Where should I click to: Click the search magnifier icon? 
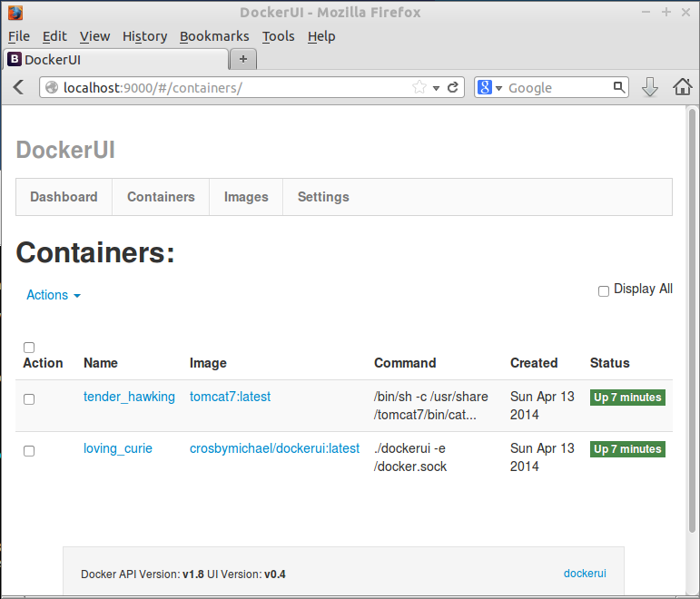pos(619,87)
